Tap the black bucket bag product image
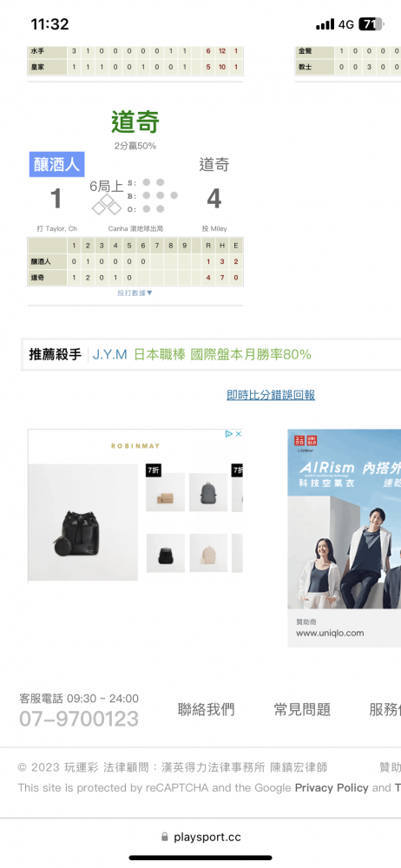401x868 pixels. (x=82, y=522)
